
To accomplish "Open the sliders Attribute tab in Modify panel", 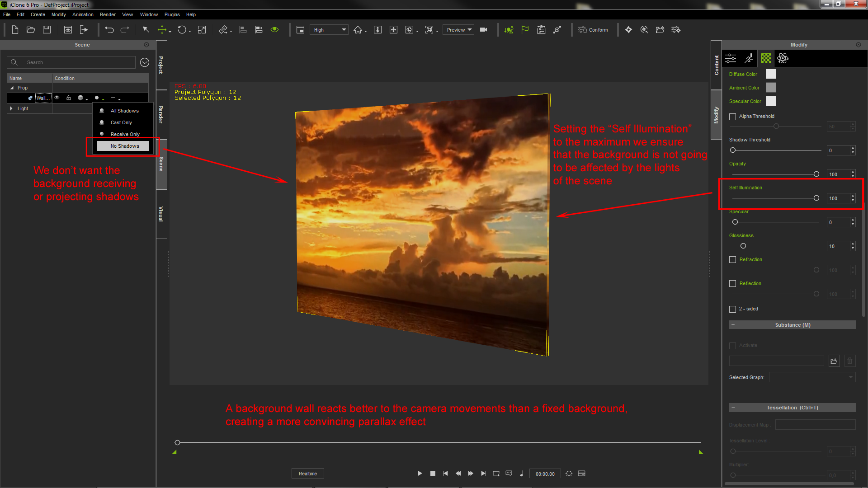I will tap(731, 58).
